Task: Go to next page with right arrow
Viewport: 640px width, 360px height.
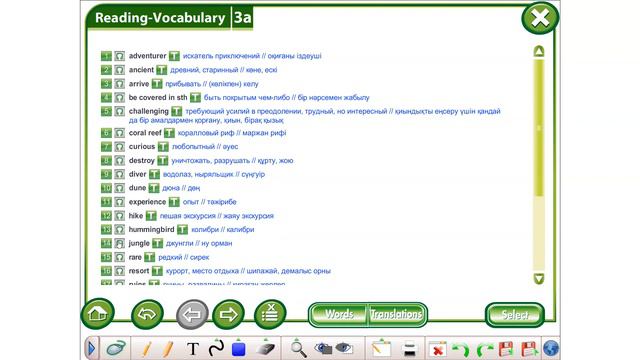Action: pos(229,314)
